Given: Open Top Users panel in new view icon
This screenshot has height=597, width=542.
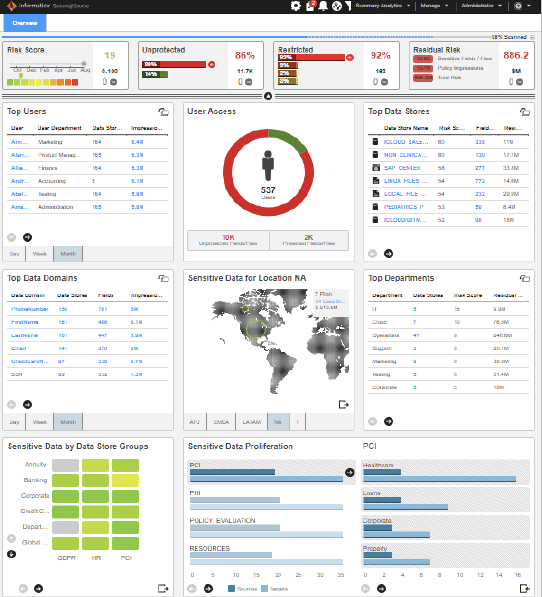Looking at the screenshot, I should [x=164, y=112].
